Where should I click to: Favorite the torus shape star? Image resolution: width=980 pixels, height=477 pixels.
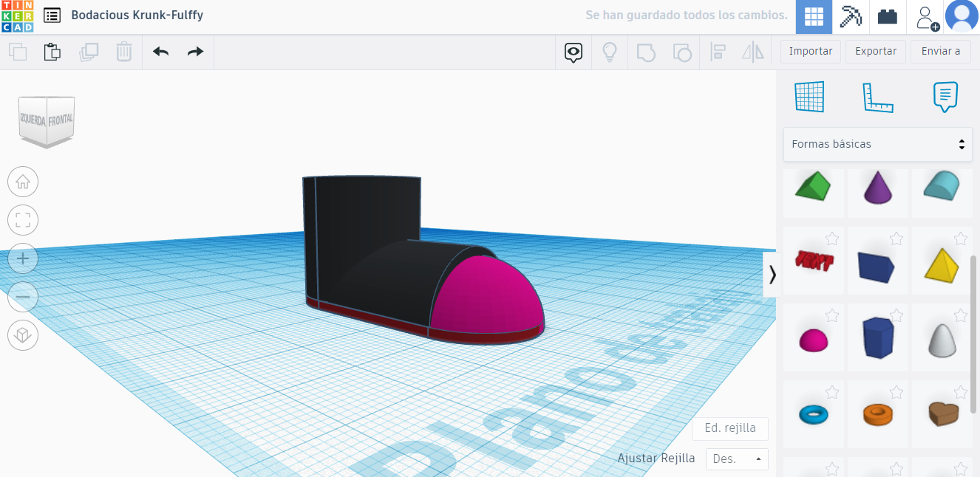pyautogui.click(x=832, y=392)
